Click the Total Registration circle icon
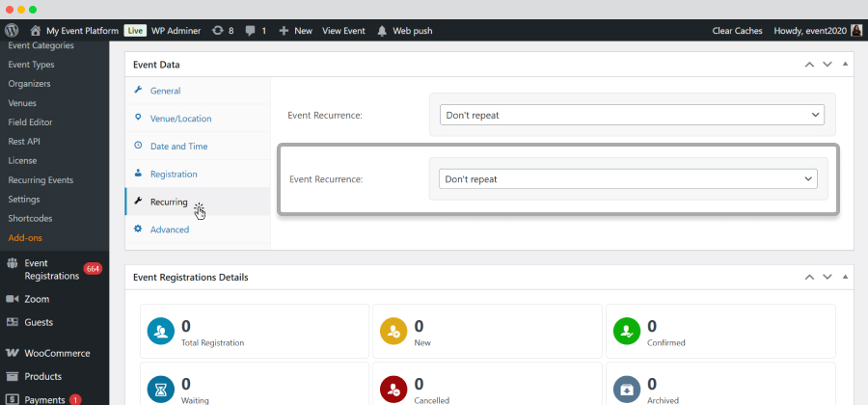 click(160, 332)
